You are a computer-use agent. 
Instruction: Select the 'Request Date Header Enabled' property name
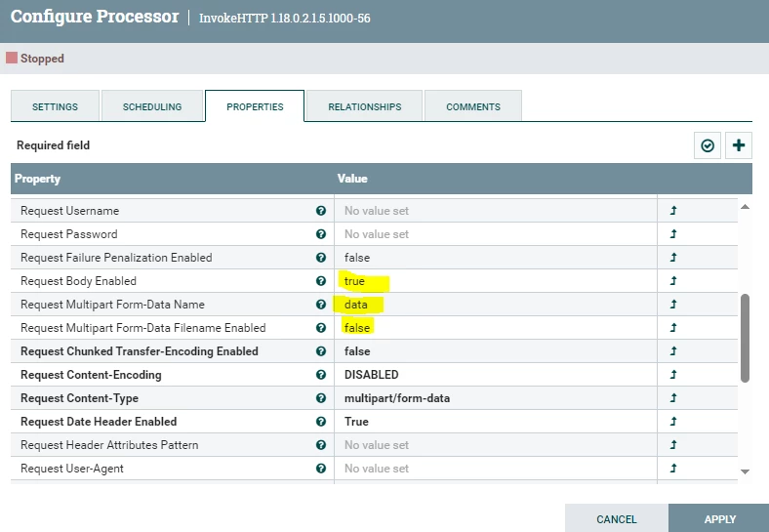[99, 422]
